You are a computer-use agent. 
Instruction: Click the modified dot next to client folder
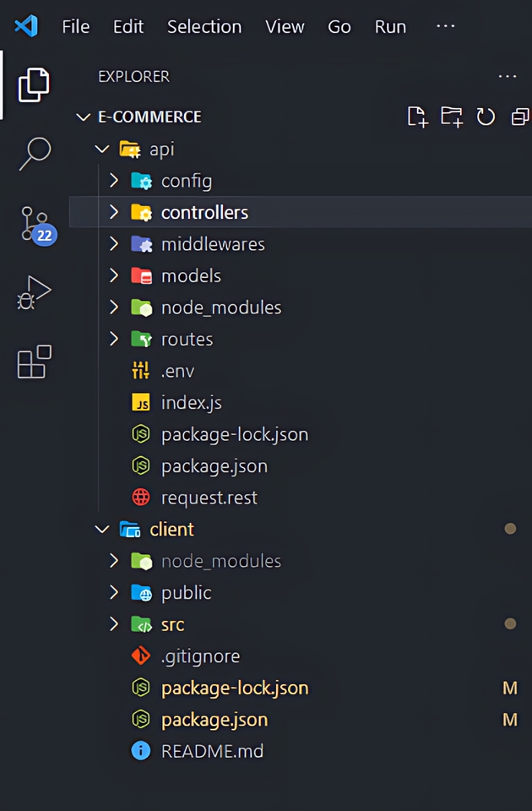tap(510, 528)
